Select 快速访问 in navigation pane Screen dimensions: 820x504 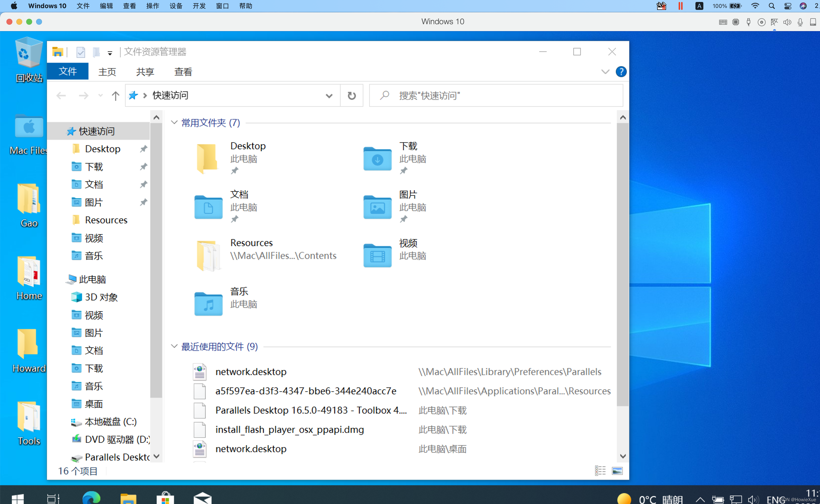98,131
